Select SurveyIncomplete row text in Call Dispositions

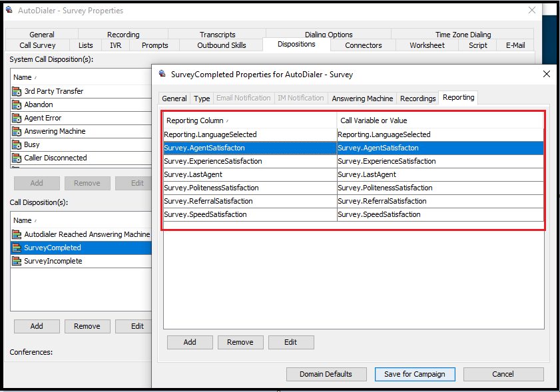point(53,261)
